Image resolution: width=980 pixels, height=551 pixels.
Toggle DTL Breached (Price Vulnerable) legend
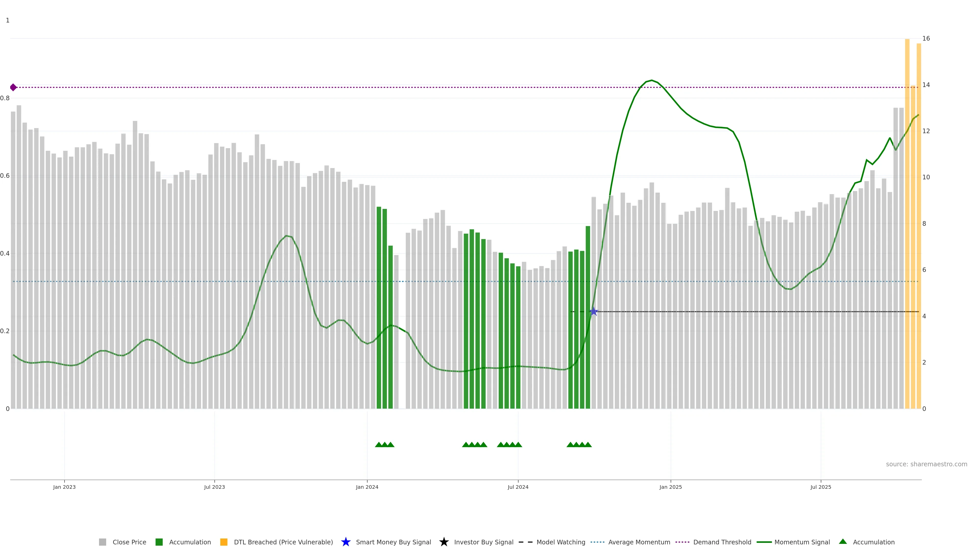coord(283,542)
